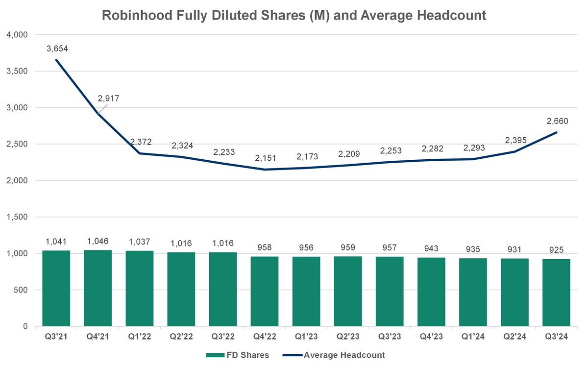Select the FD Shares legend entry
The image size is (588, 369).
(238, 355)
